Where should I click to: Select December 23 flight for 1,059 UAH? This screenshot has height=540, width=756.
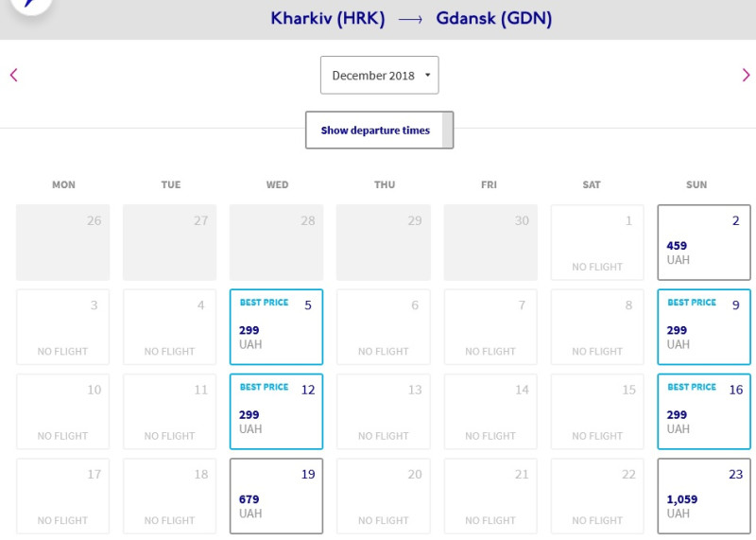click(704, 496)
